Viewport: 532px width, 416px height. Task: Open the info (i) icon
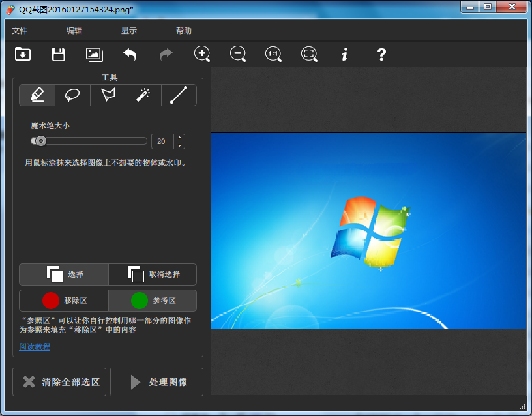click(345, 54)
